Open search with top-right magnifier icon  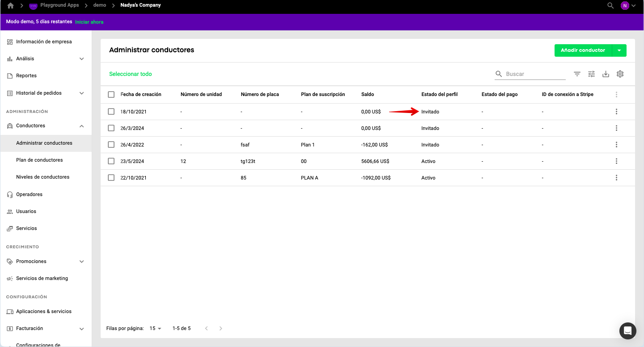click(x=610, y=6)
